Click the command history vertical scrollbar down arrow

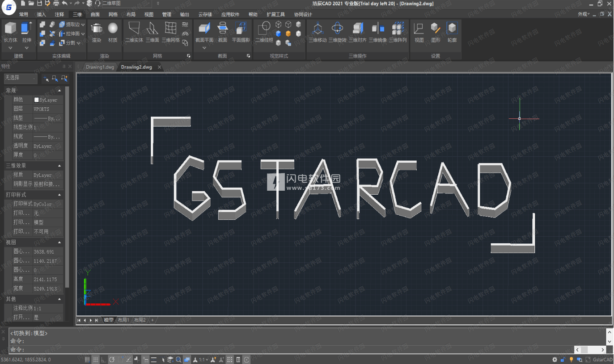[x=609, y=341]
